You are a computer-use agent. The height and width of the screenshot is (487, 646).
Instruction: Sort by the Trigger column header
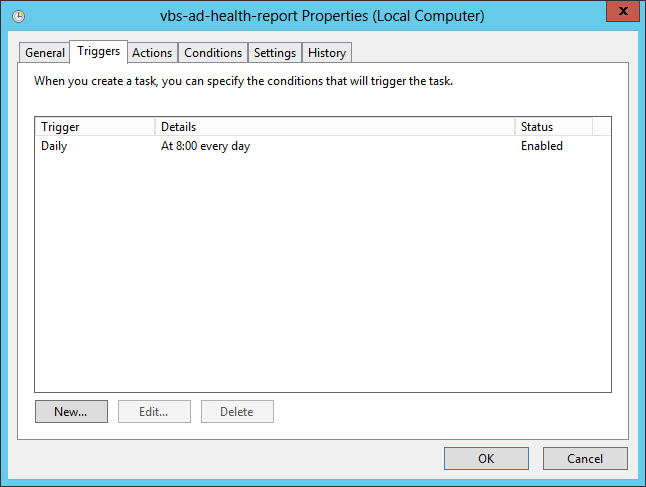point(95,127)
